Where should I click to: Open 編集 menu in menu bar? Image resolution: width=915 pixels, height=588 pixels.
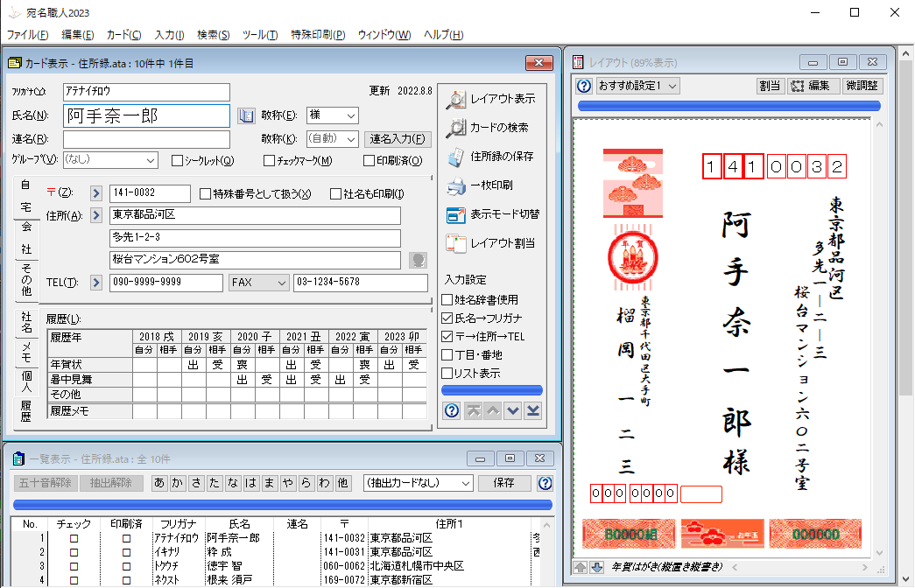click(78, 35)
